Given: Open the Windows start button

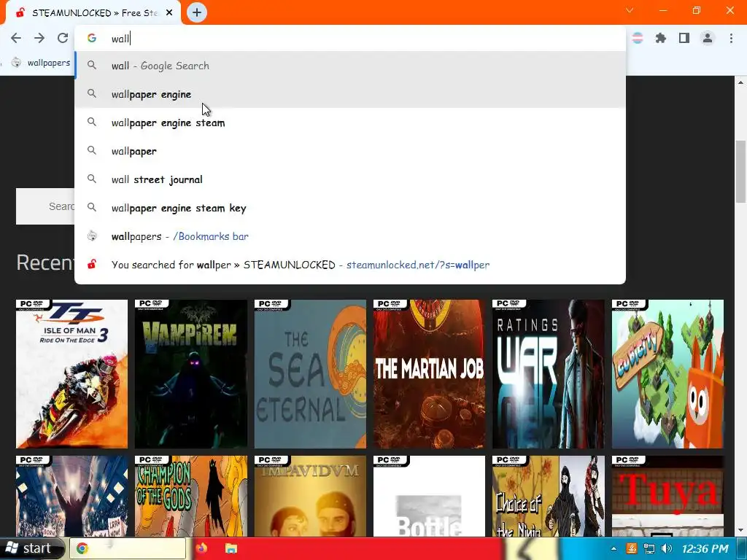Looking at the screenshot, I should click(x=31, y=548).
